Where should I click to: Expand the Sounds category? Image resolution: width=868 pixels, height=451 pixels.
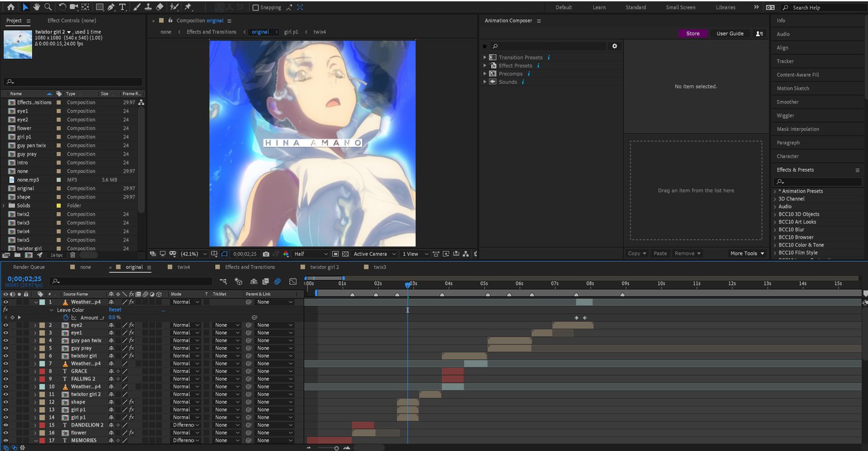485,82
